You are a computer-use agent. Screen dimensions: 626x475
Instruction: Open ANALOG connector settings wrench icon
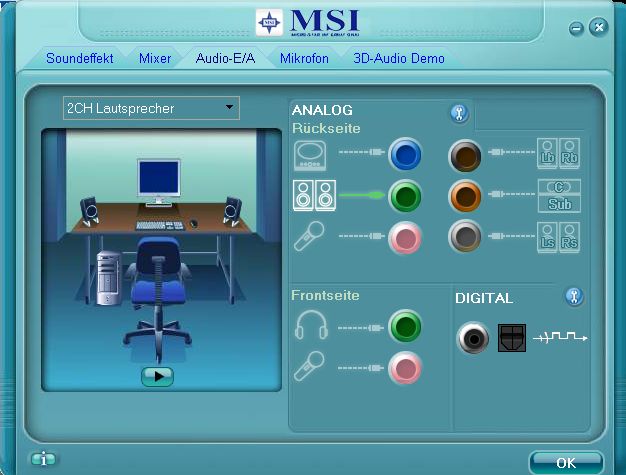459,114
